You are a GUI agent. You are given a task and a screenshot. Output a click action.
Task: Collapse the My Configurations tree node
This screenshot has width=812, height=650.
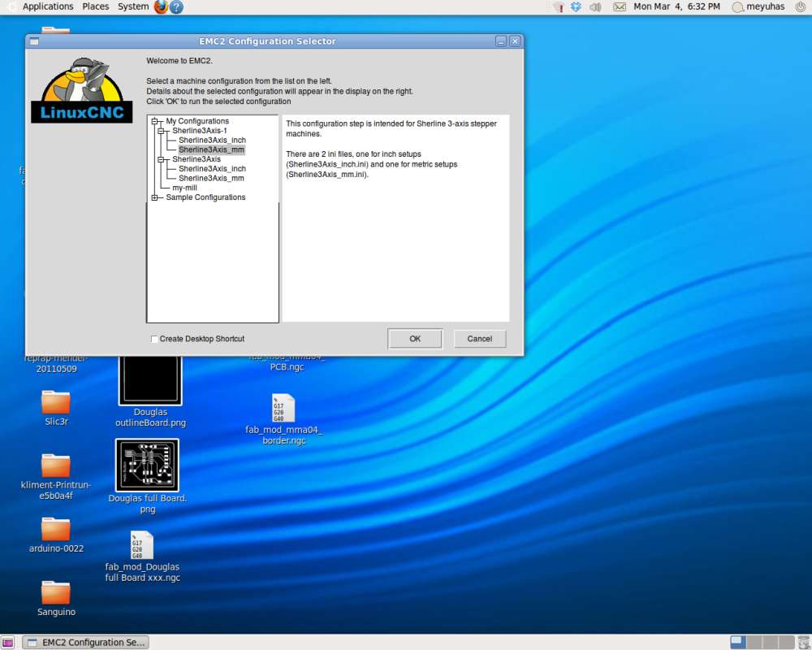coord(154,121)
